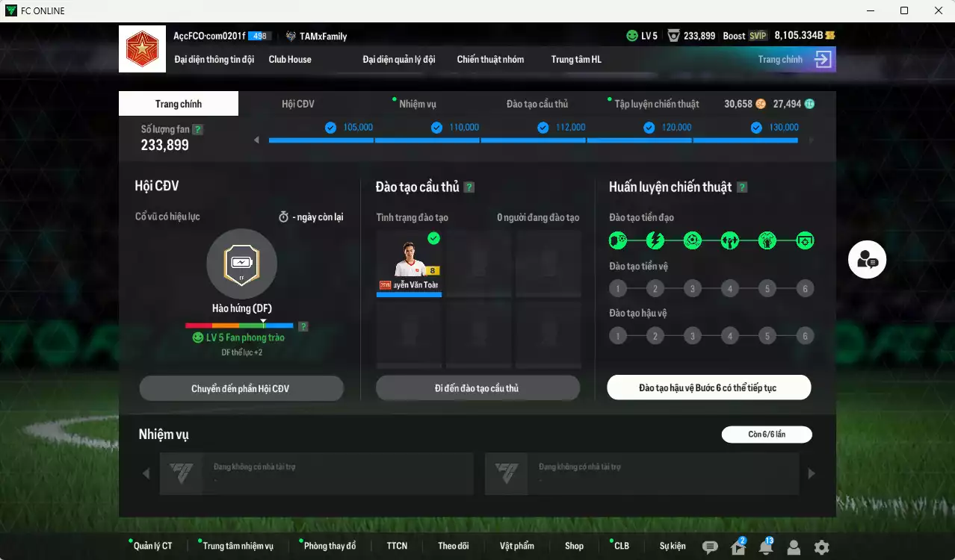
Task: Open the settings gear in bottom bar
Action: 821,547
